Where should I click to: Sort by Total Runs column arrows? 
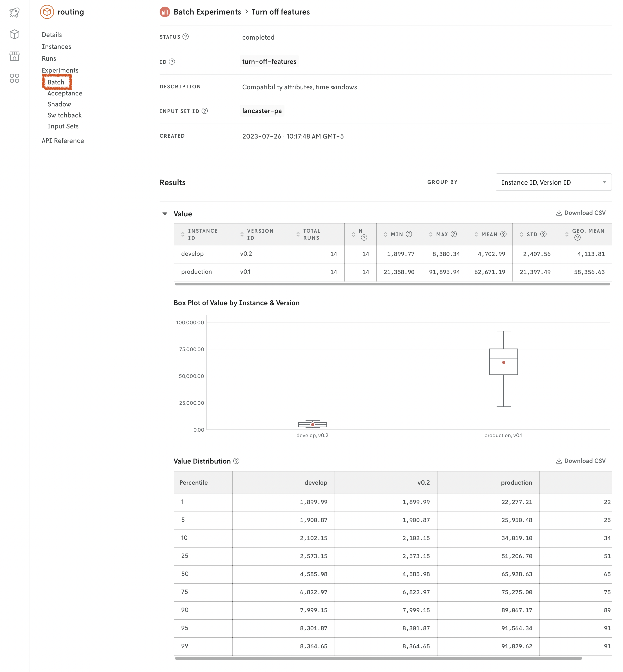pos(298,234)
